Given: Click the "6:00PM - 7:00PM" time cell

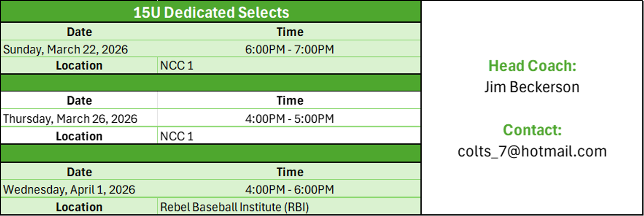Looking at the screenshot, I should tap(290, 49).
